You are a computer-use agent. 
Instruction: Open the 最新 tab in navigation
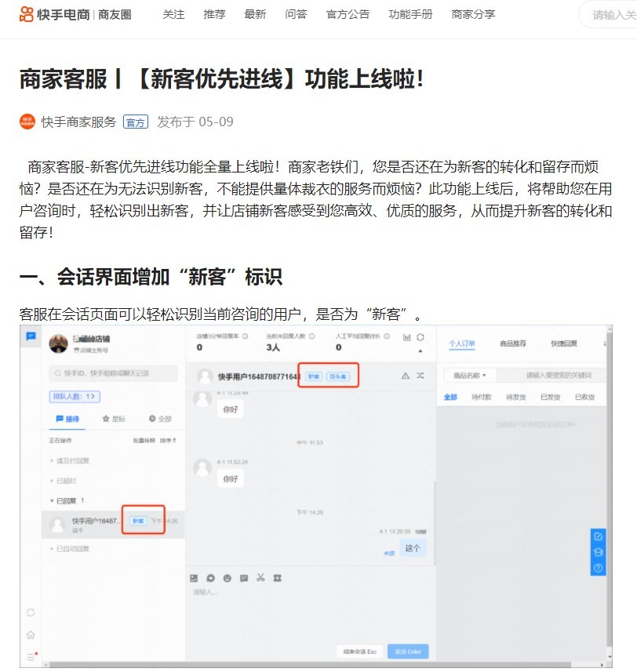255,15
